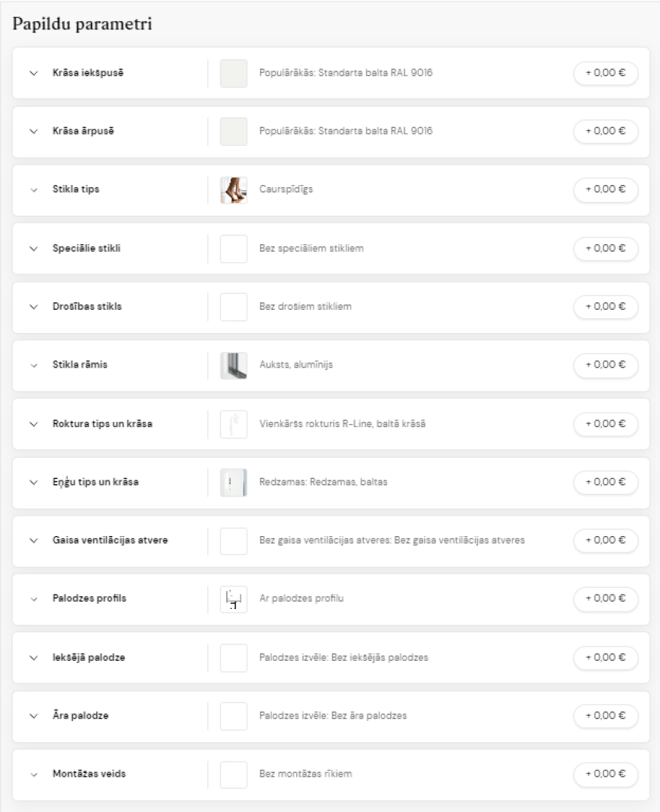
Task: Click the price button for Montāžas veids
Action: tap(606, 774)
